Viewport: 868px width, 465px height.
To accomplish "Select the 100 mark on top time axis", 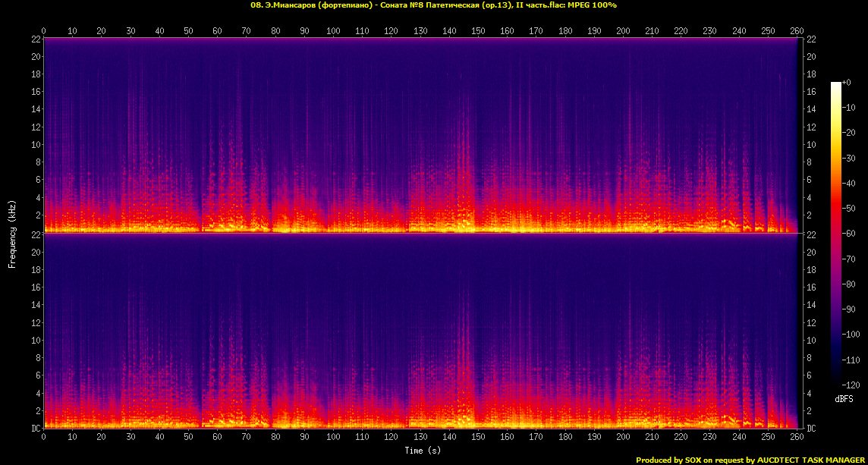I will pyautogui.click(x=333, y=31).
